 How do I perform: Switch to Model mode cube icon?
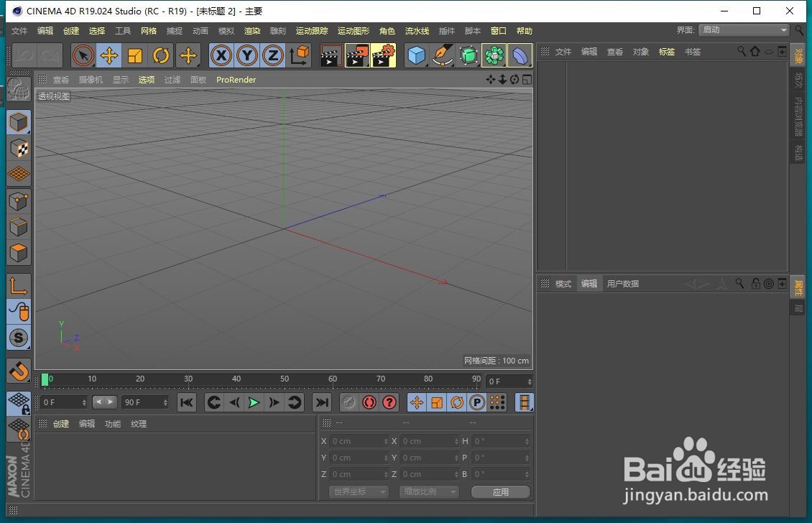point(19,123)
